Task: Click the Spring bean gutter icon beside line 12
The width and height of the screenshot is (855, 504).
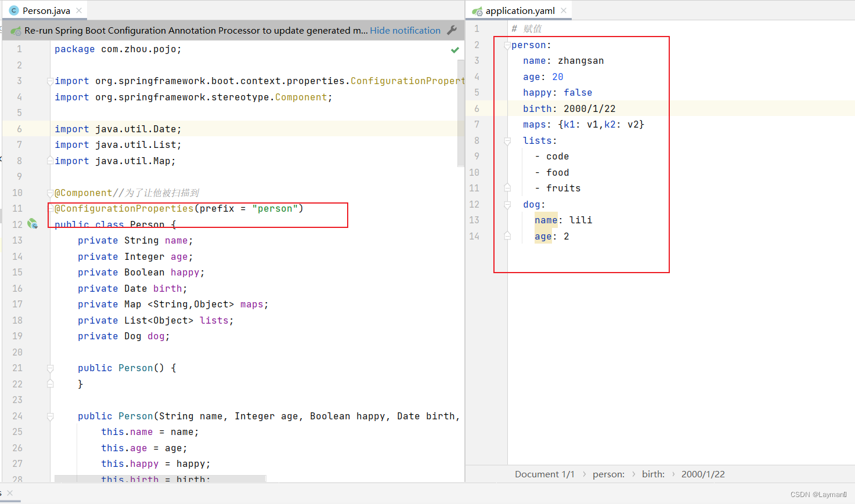Action: (x=33, y=224)
